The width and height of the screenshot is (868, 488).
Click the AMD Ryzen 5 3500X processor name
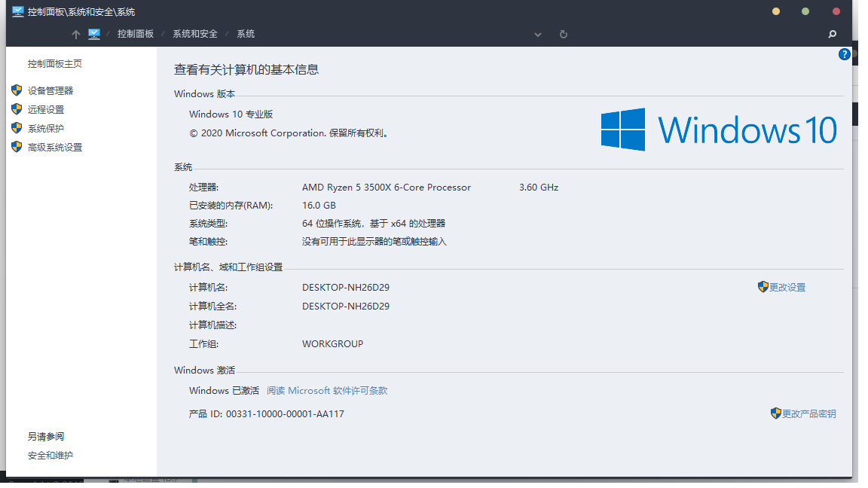tap(387, 187)
